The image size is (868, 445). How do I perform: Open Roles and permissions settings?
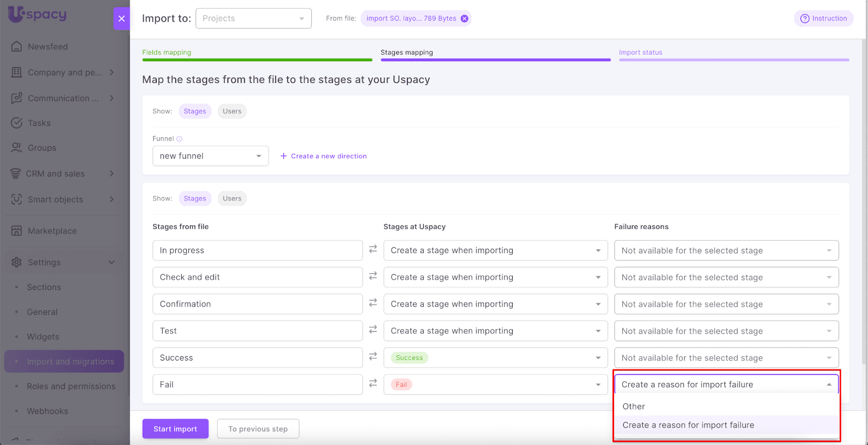click(71, 386)
